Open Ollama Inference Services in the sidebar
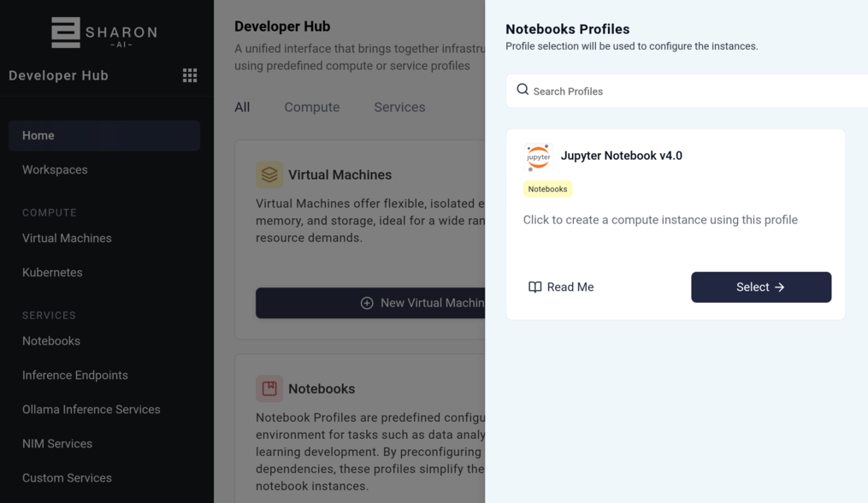Image resolution: width=868 pixels, height=503 pixels. (92, 410)
